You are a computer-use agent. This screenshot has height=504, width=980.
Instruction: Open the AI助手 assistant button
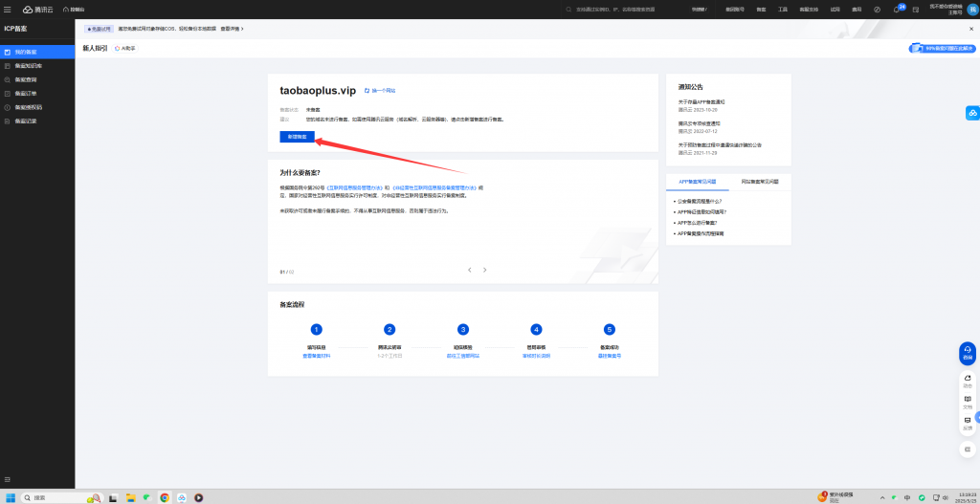pos(125,48)
